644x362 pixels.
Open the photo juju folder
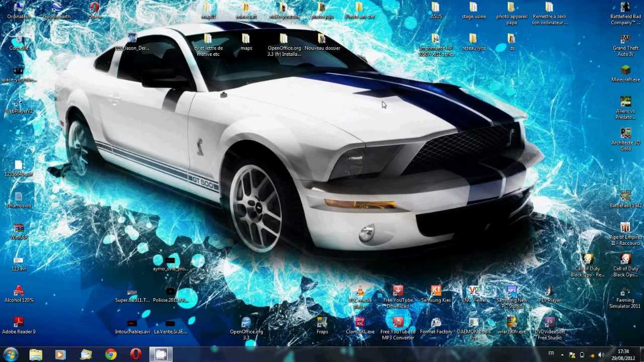tap(323, 11)
